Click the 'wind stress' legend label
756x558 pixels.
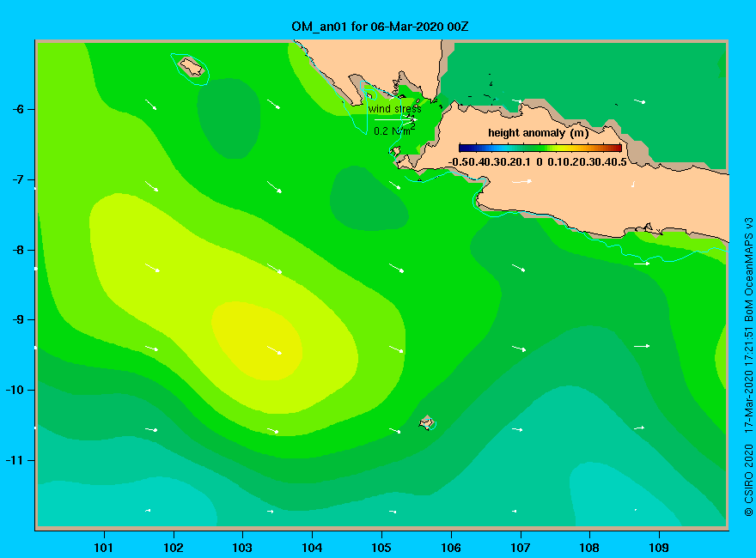pyautogui.click(x=395, y=109)
